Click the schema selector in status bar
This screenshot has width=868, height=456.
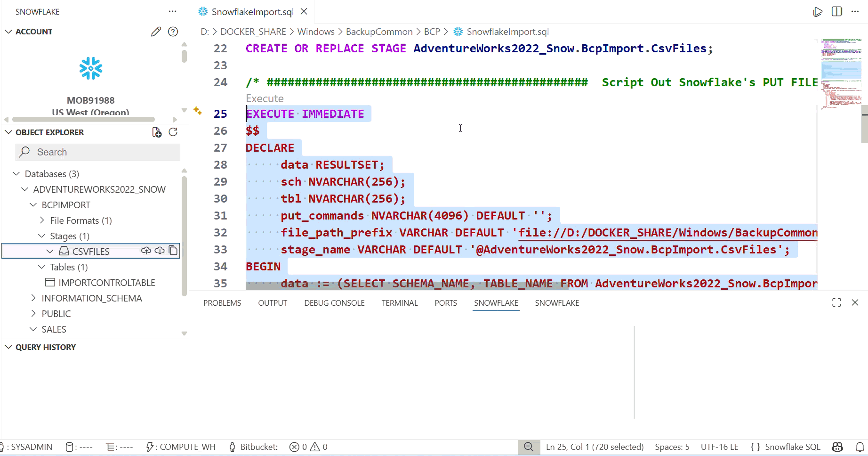(x=119, y=447)
